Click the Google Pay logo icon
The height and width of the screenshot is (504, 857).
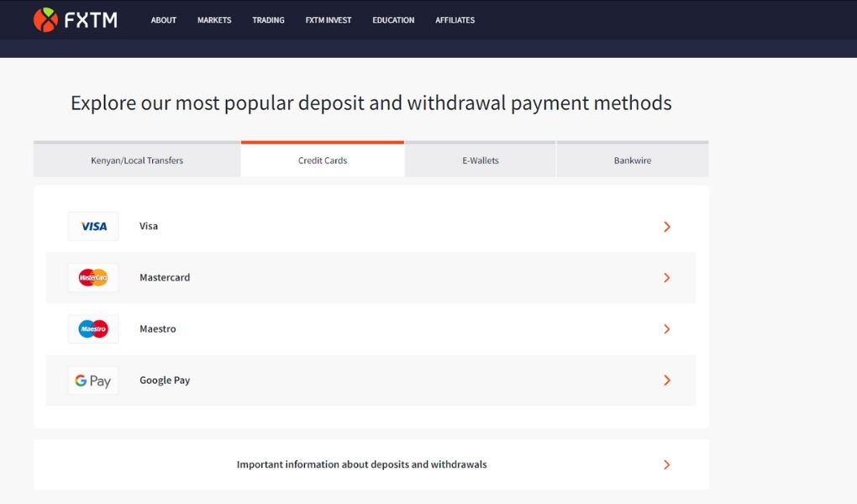pos(93,381)
